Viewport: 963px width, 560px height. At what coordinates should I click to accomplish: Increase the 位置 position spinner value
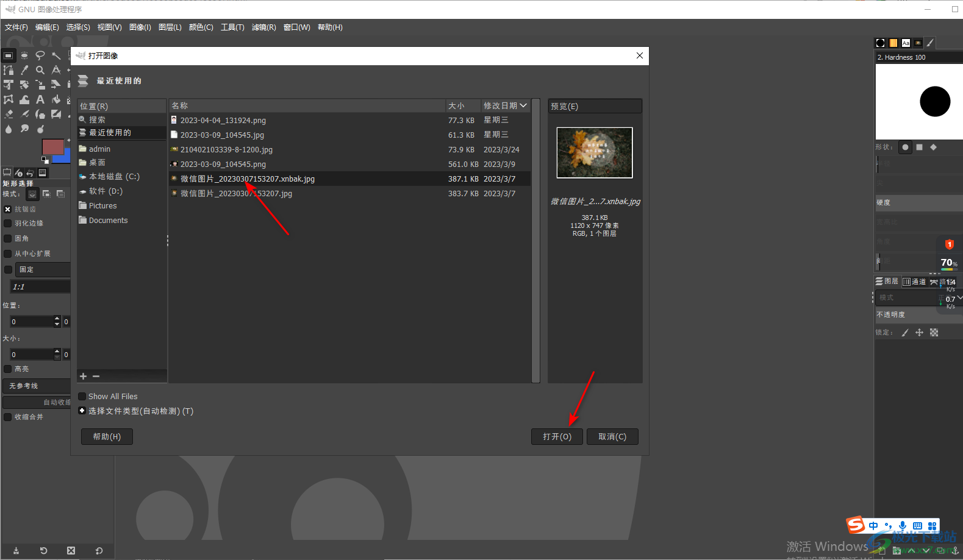point(57,319)
